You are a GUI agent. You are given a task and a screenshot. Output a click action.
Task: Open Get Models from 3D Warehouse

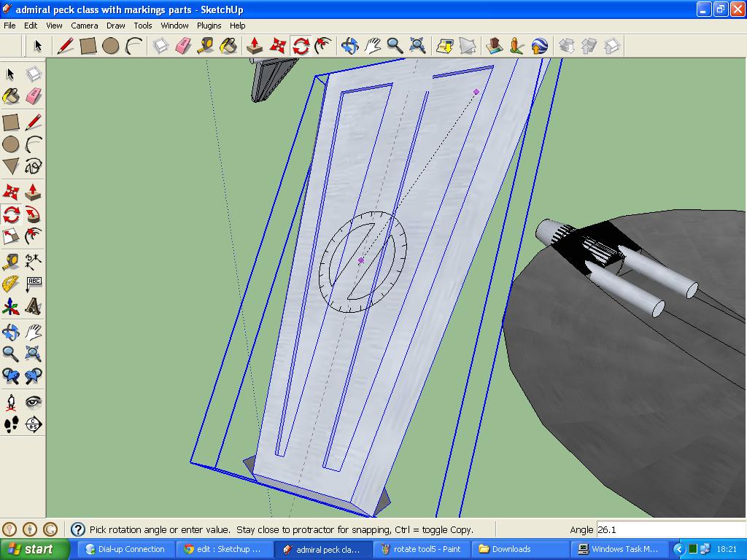click(x=495, y=45)
